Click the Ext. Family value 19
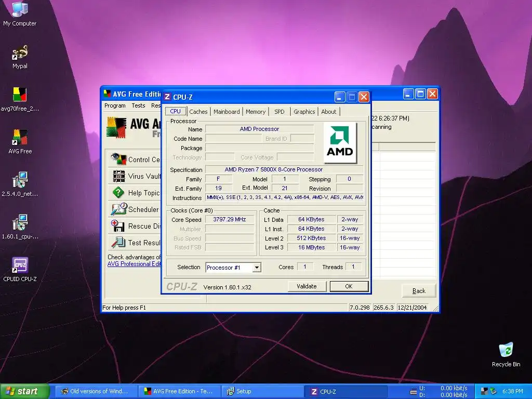The width and height of the screenshot is (532, 399). (219, 188)
